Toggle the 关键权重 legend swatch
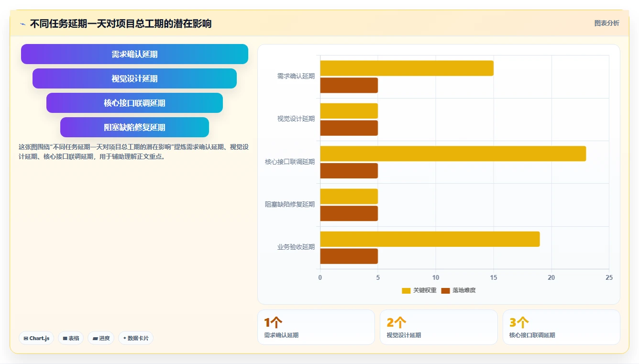639x364 pixels. (406, 290)
